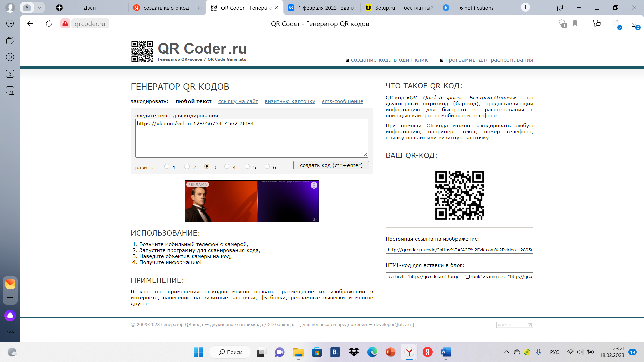Click the Alice assistant purple icon
Image resolution: width=644 pixels, height=362 pixels.
click(x=10, y=315)
